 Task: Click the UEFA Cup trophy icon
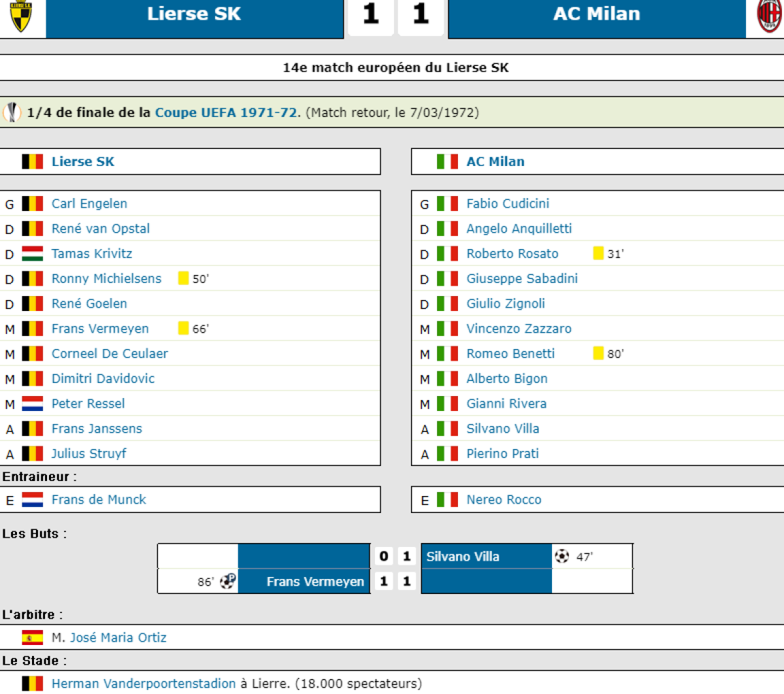click(x=12, y=112)
